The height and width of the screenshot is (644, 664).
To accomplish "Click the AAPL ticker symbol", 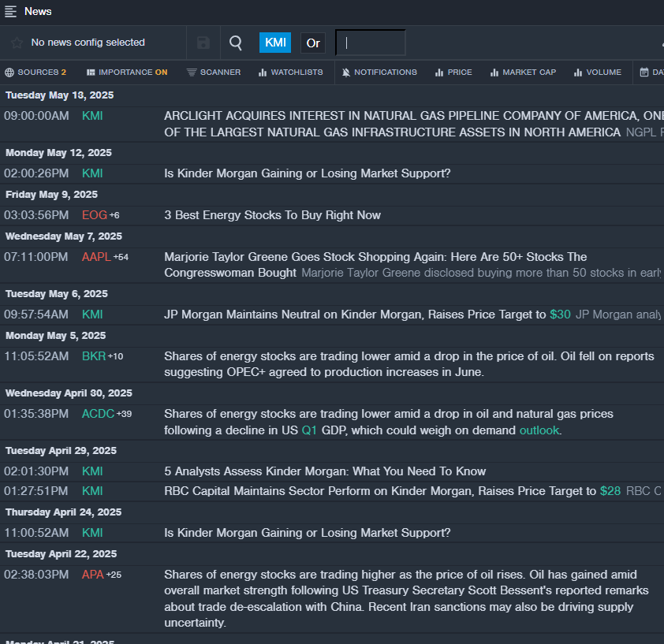I will (x=96, y=257).
